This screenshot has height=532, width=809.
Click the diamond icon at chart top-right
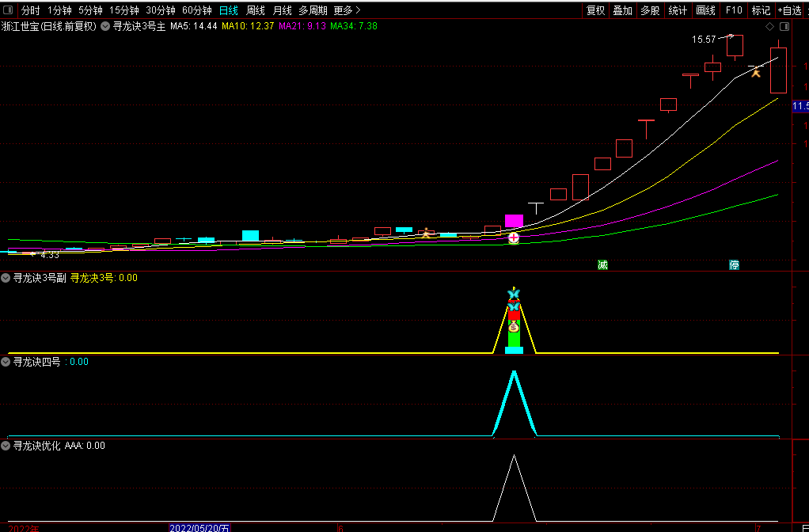click(770, 27)
